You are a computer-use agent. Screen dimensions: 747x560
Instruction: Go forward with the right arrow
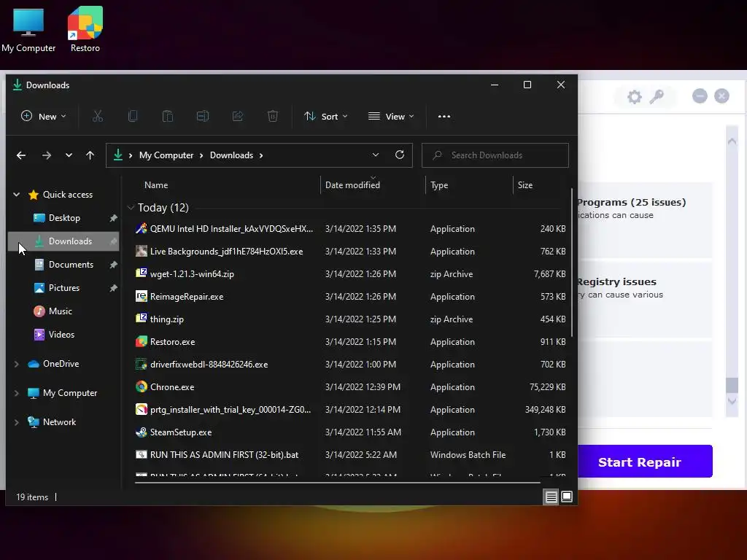point(46,155)
